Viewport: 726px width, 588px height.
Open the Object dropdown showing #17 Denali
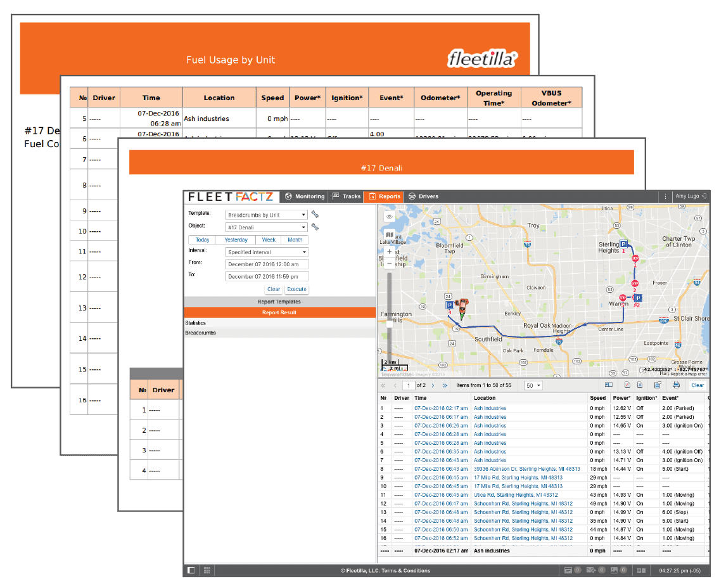(267, 227)
